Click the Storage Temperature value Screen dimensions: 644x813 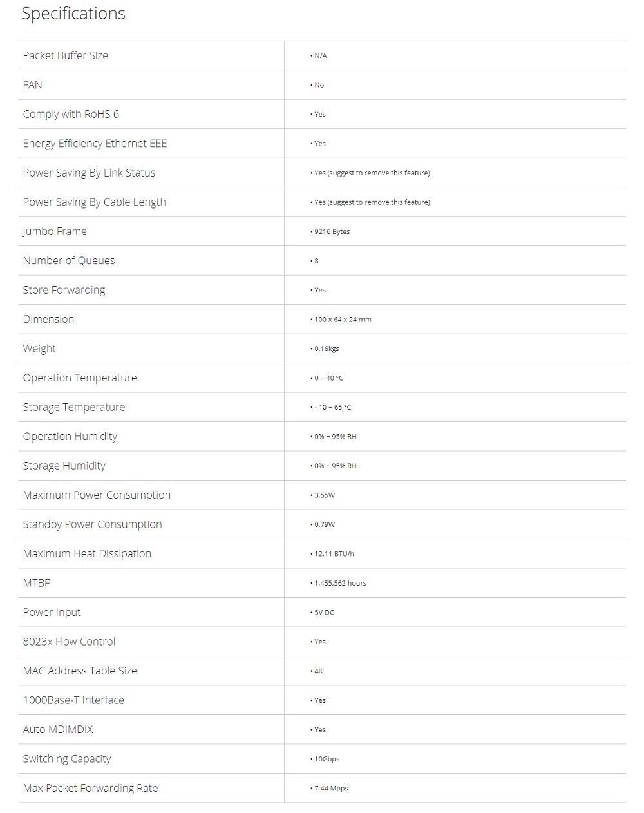pyautogui.click(x=332, y=408)
